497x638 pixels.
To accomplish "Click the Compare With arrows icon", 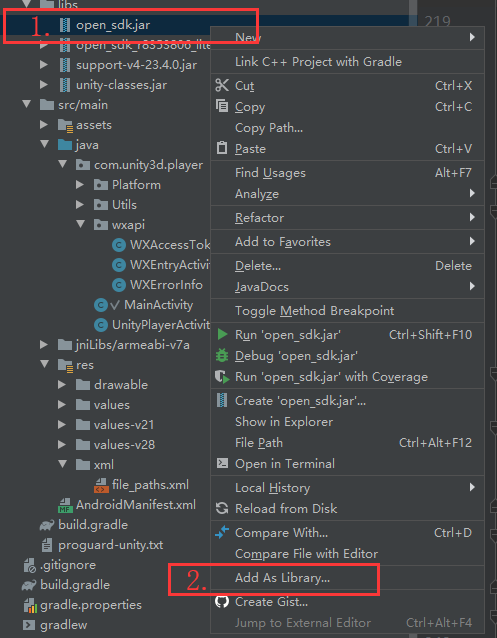I will (222, 532).
